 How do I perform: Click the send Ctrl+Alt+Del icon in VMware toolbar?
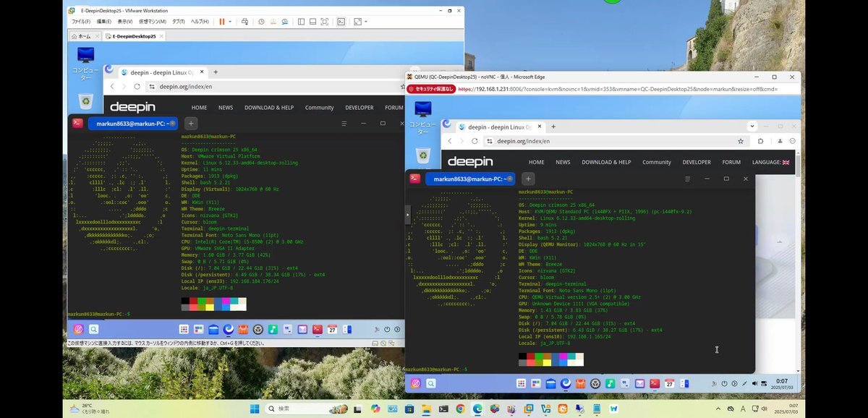pyautogui.click(x=245, y=22)
